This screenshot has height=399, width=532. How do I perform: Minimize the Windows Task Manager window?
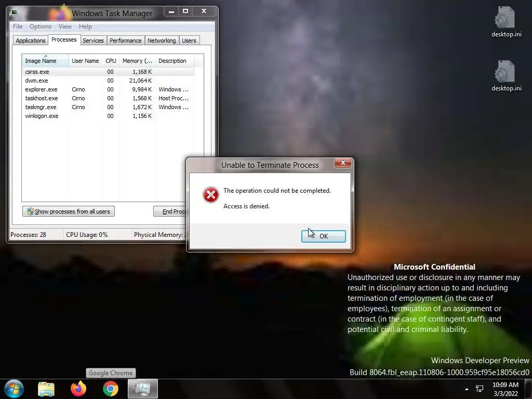(x=171, y=11)
